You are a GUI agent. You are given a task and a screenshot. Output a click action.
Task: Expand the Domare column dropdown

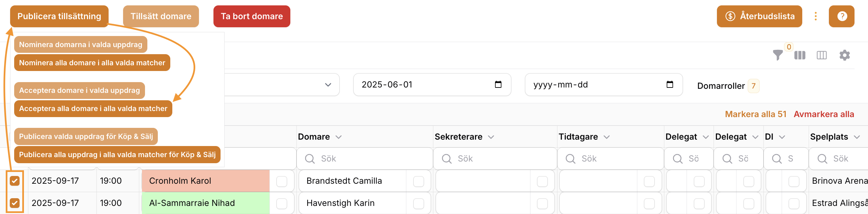pyautogui.click(x=339, y=137)
